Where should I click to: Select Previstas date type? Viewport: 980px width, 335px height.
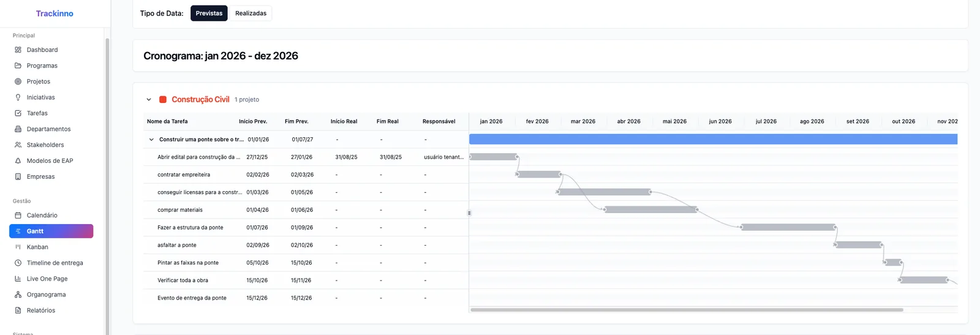click(209, 13)
